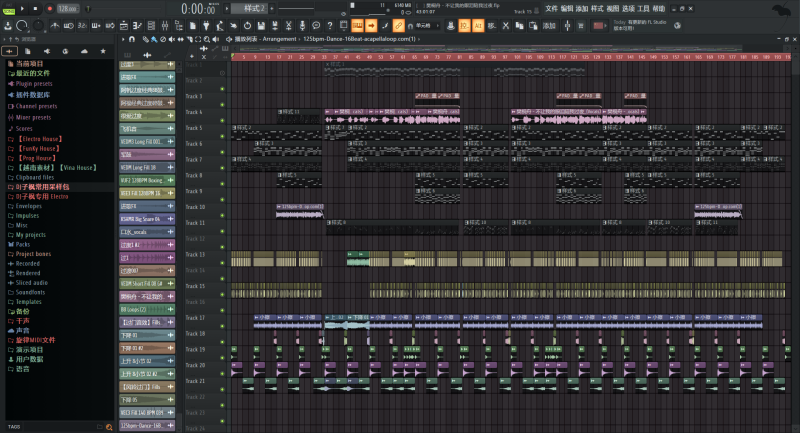Click the undo history circular arrow icon
Viewport: 800px width, 433px height.
[x=247, y=26]
